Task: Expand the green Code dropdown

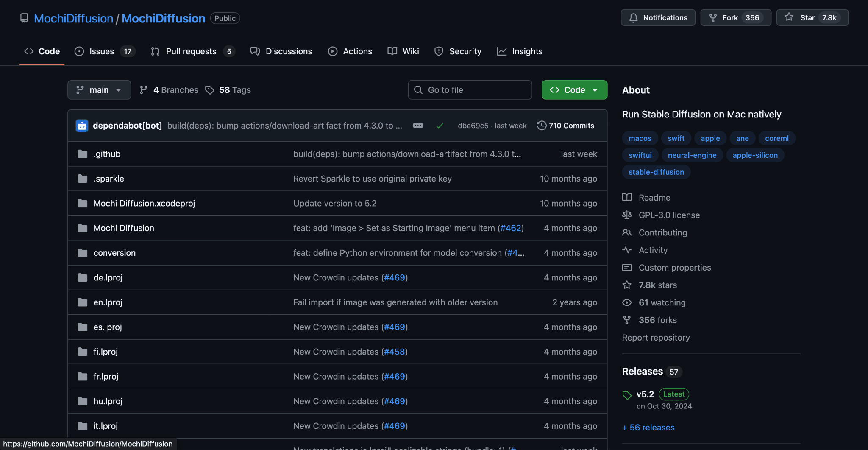Action: [574, 90]
